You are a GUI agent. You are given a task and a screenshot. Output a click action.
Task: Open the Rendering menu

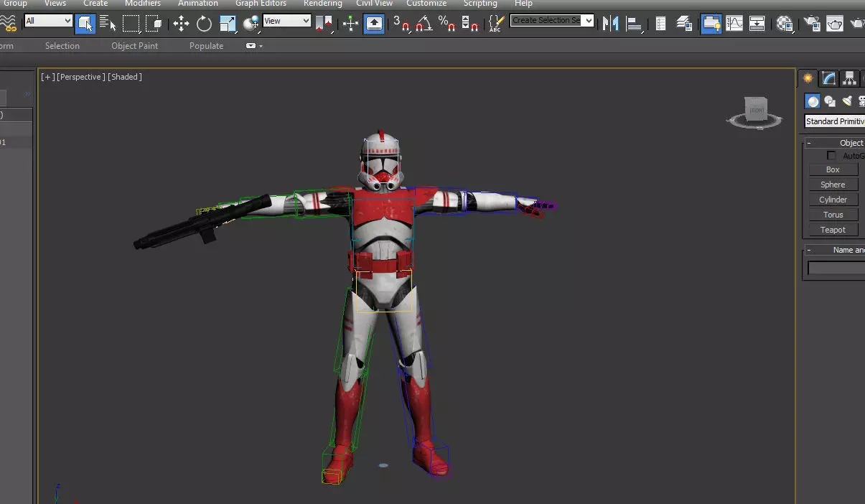tap(322, 4)
